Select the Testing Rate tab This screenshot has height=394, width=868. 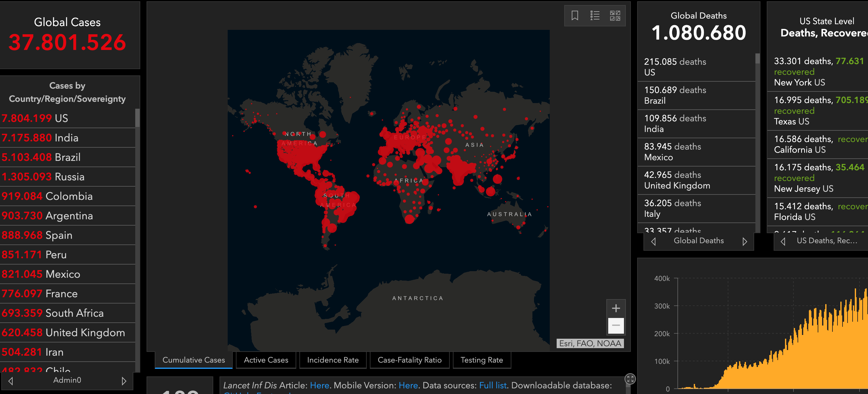[481, 360]
